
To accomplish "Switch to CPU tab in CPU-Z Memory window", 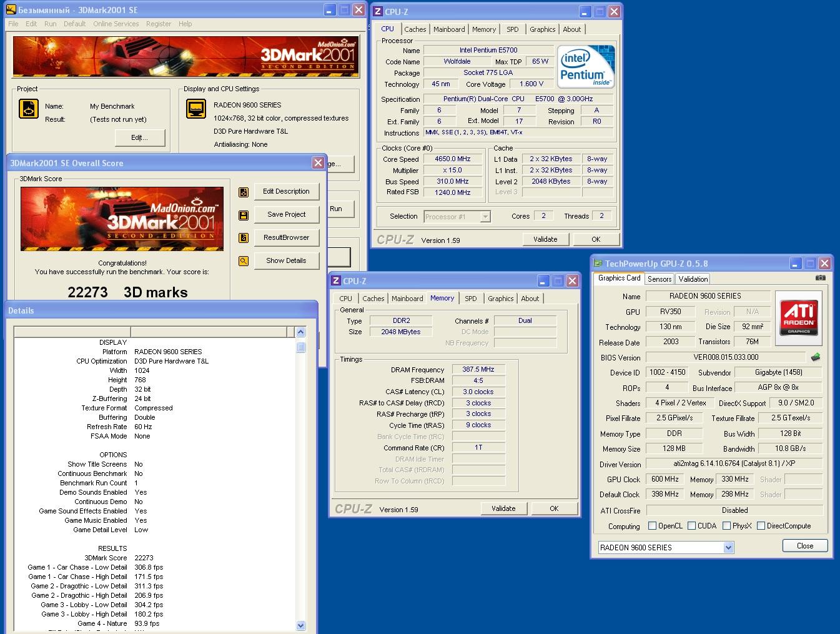I will pyautogui.click(x=346, y=299).
